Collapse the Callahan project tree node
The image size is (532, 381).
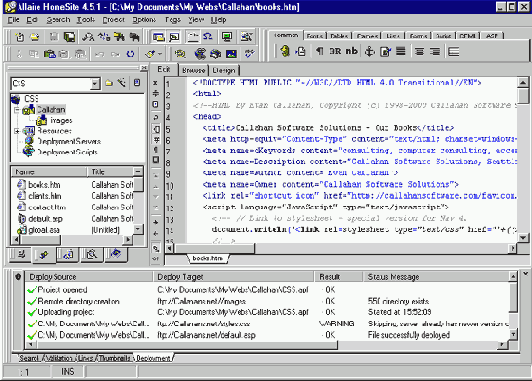[17, 110]
